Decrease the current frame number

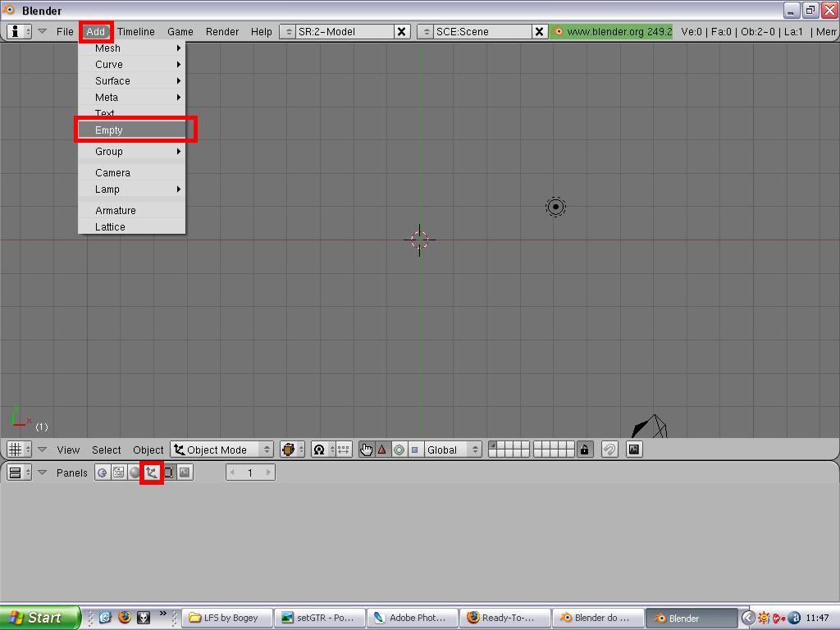[232, 472]
